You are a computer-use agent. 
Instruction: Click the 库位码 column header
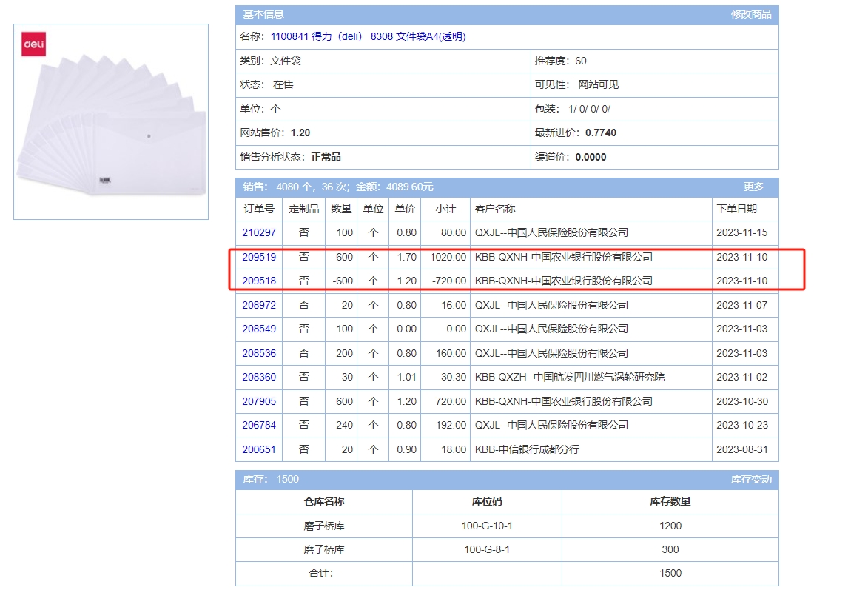(x=487, y=501)
